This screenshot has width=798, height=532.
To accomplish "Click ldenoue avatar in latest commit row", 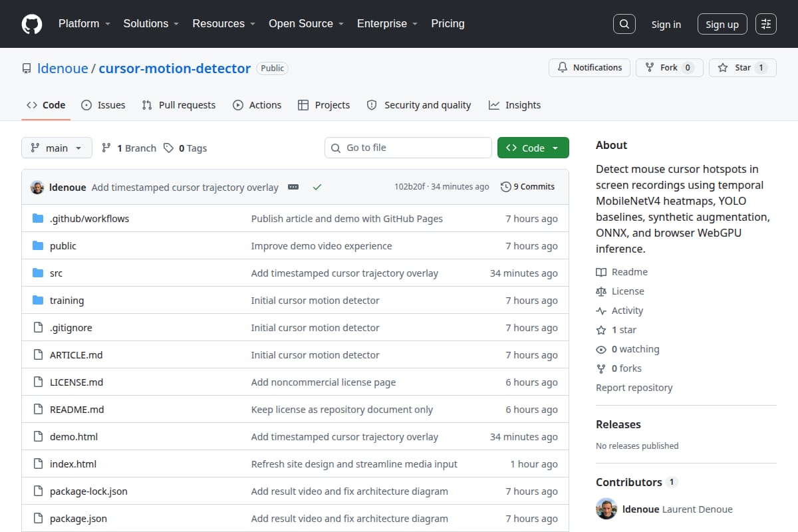I will pyautogui.click(x=37, y=187).
